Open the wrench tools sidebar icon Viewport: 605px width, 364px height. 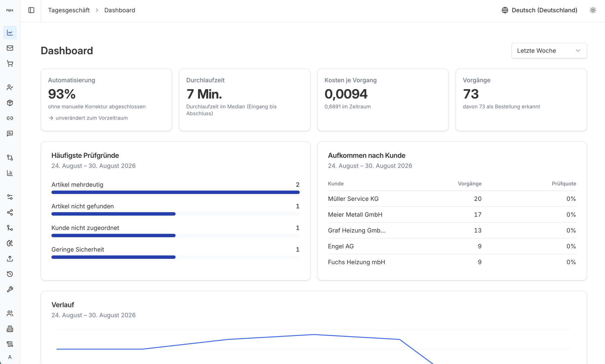pos(10,289)
